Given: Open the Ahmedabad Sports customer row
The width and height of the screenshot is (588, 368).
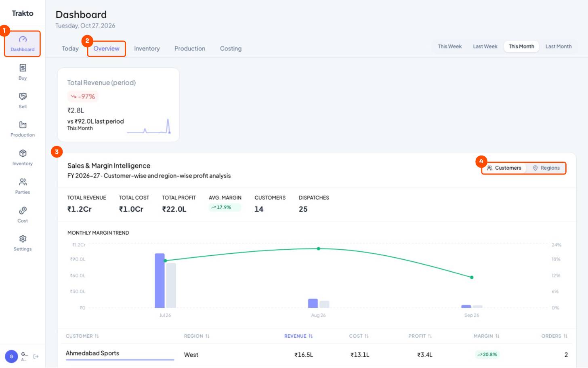Looking at the screenshot, I should click(x=317, y=355).
